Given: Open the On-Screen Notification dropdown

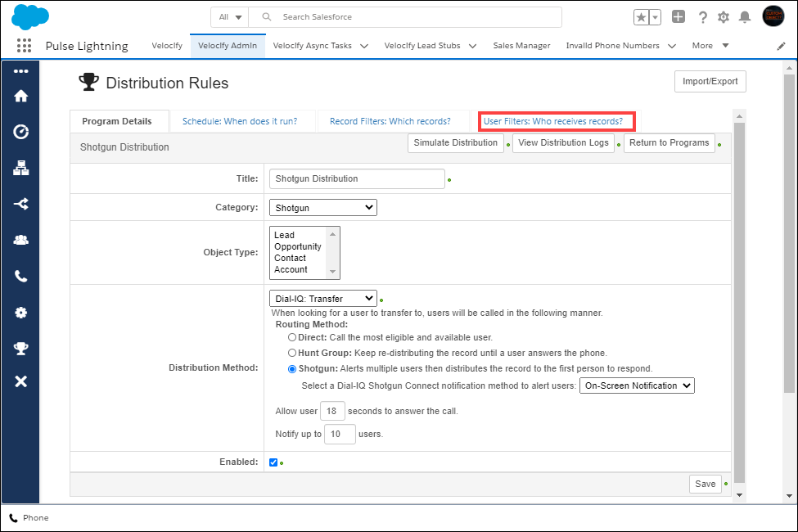Looking at the screenshot, I should tap(638, 385).
